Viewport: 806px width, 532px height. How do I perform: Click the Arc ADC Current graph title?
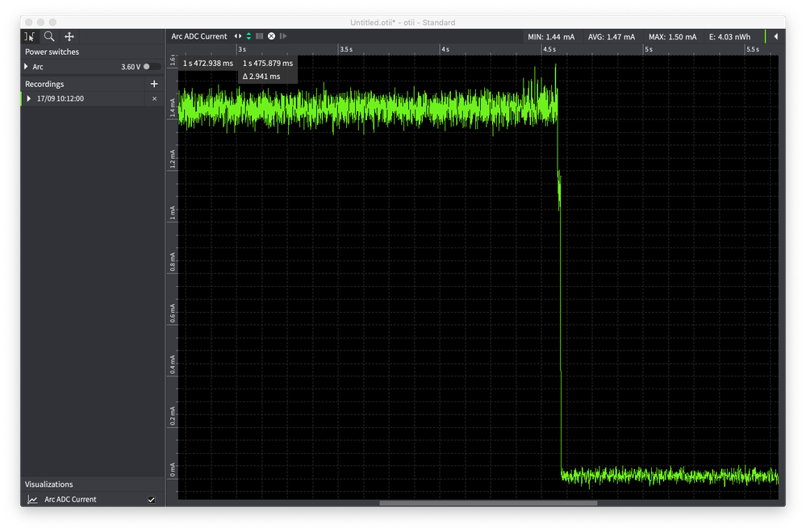point(199,36)
